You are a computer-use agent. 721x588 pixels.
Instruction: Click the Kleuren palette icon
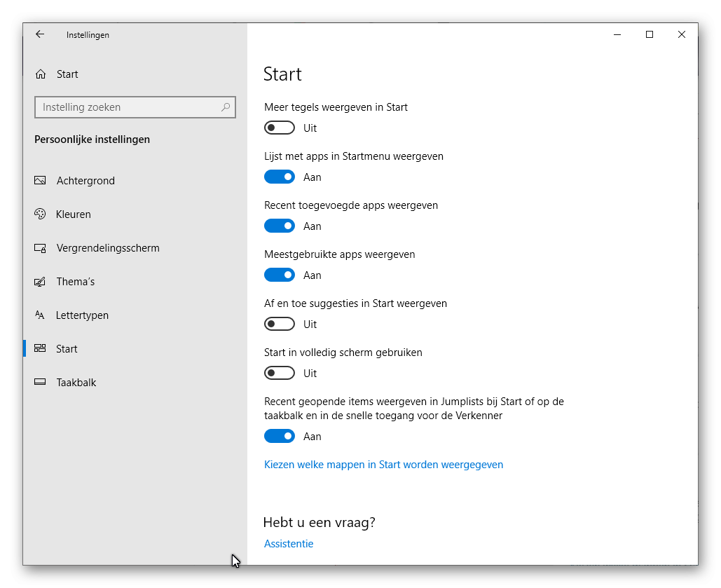(40, 214)
